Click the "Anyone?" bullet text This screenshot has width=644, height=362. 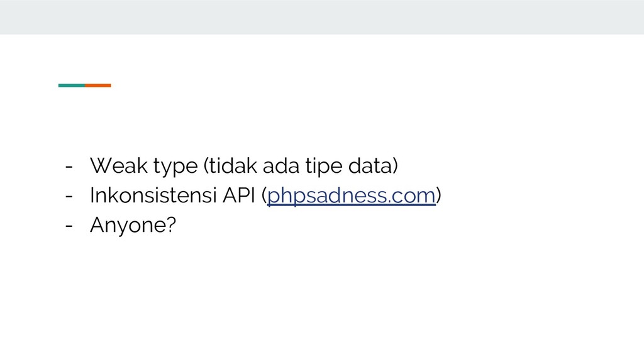point(133,225)
